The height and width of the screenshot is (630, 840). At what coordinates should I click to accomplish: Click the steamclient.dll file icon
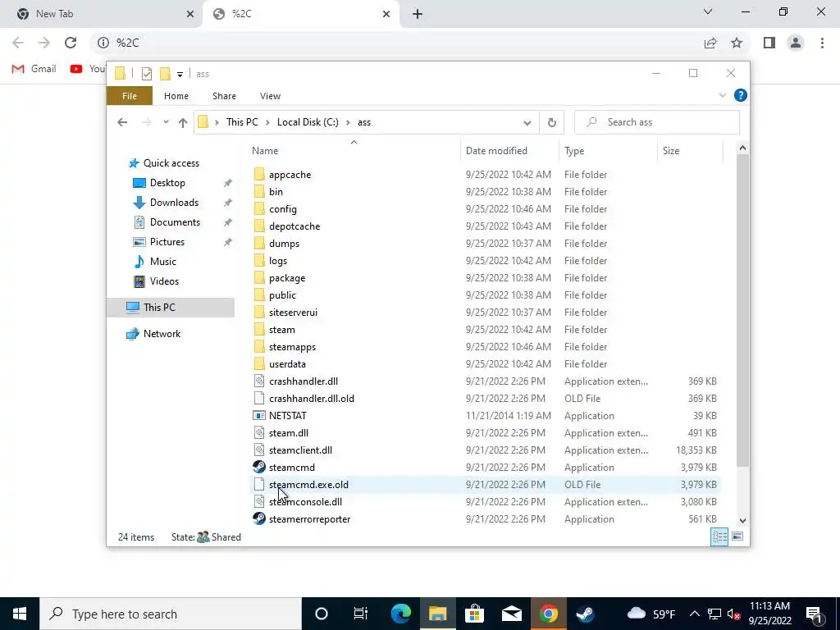(x=259, y=450)
